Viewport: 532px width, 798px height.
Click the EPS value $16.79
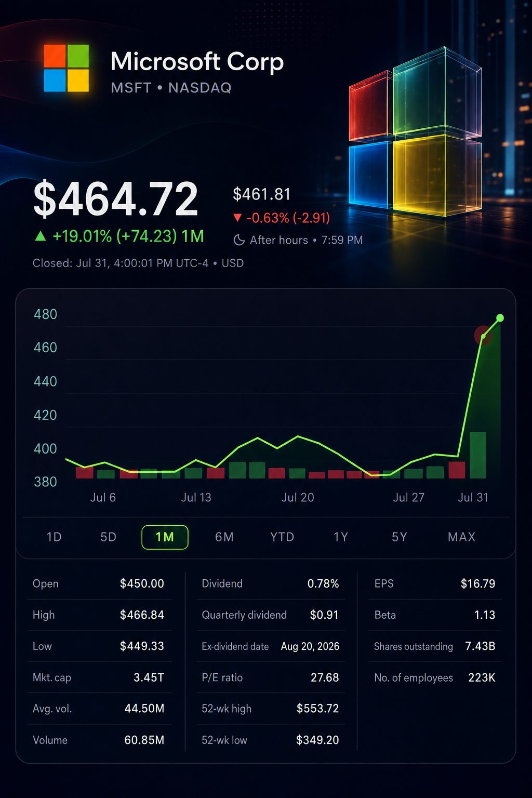coord(478,583)
